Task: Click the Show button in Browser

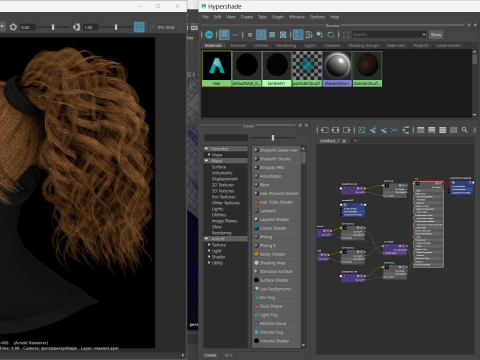Action: pos(436,35)
